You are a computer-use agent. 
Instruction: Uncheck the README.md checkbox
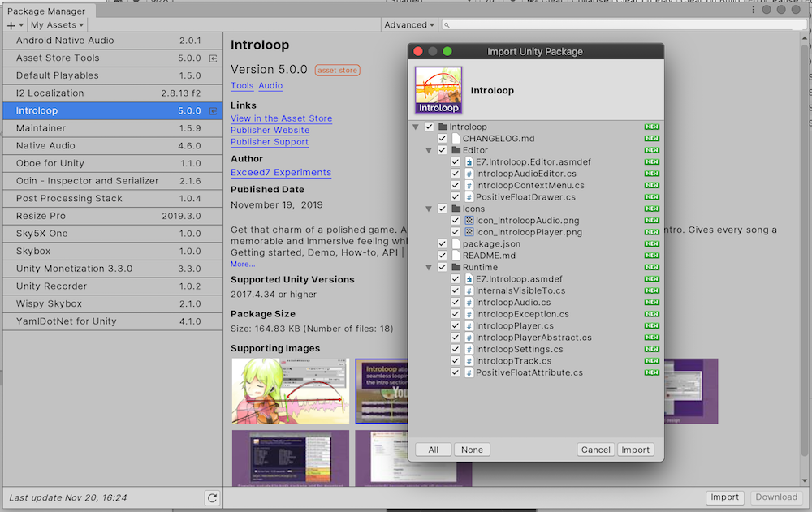click(443, 256)
